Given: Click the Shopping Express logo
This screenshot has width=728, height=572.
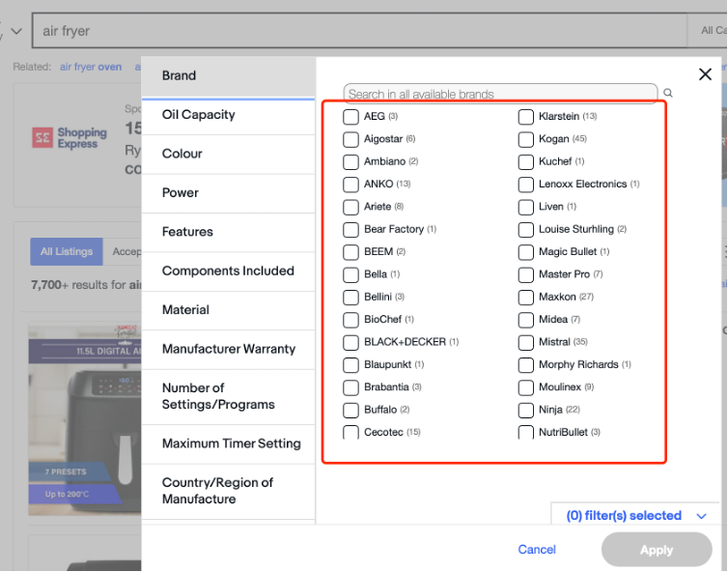Looking at the screenshot, I should click(x=70, y=138).
